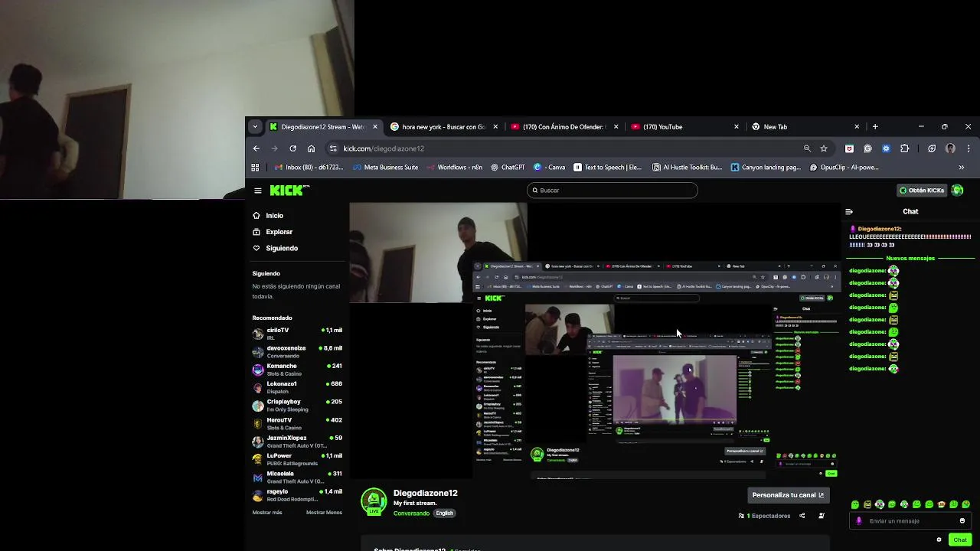Screen dimensions: 980x551
Task: Click the Personaliza tu canal button
Action: 788,495
